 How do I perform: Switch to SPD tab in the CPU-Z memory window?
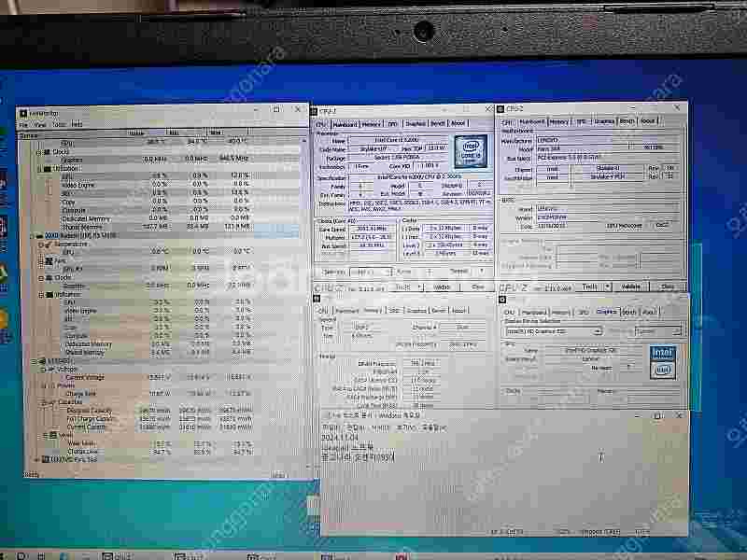(394, 311)
